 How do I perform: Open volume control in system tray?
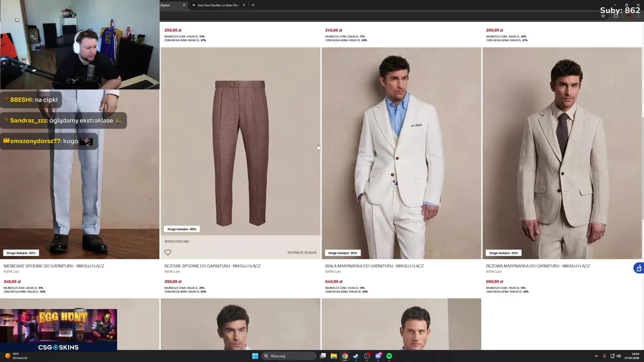[618, 356]
